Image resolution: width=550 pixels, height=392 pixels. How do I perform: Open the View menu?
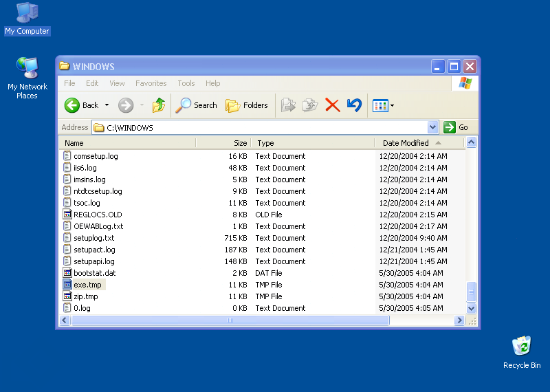117,83
